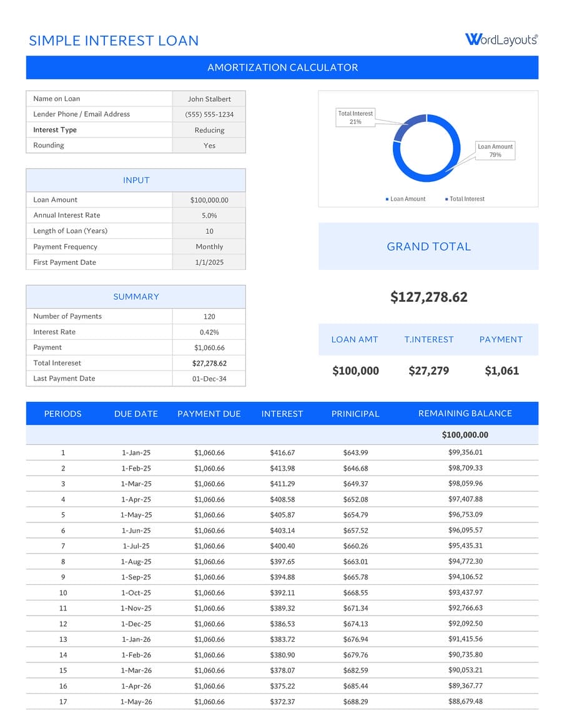Click the WordLayouts logo
The image size is (562, 728).
(501, 38)
